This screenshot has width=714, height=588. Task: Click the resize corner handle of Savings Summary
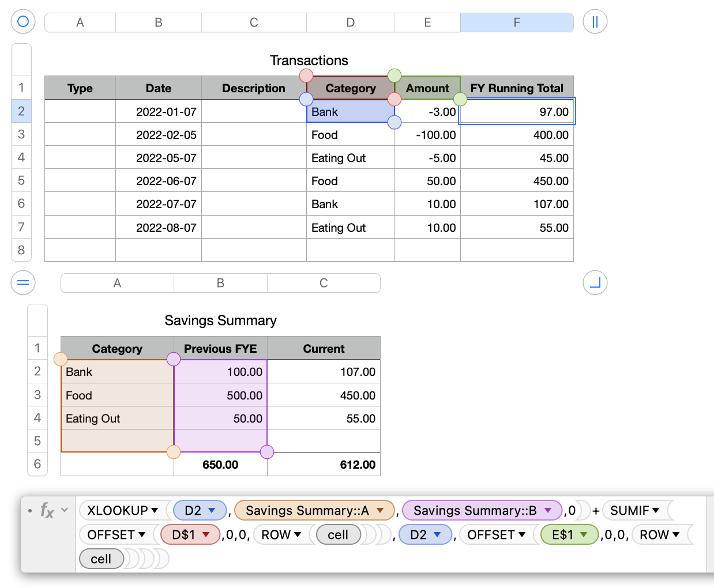click(x=595, y=282)
